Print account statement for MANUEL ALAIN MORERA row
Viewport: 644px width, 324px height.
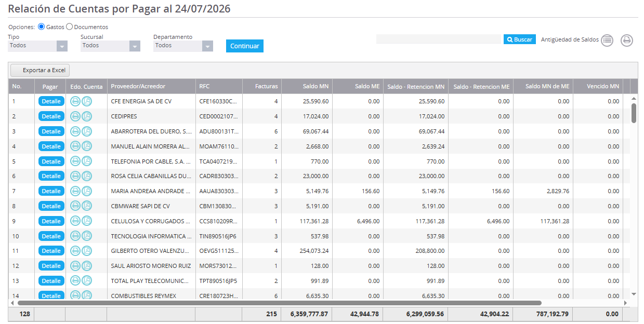click(x=75, y=146)
